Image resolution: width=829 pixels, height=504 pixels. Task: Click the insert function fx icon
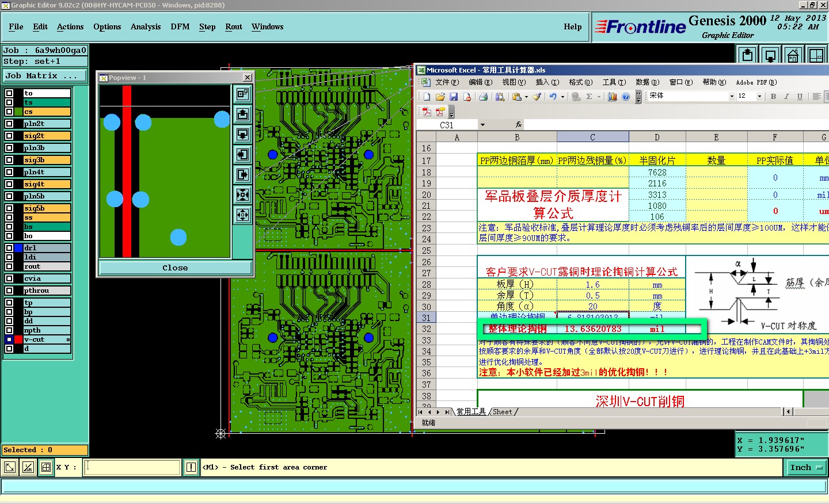point(519,124)
